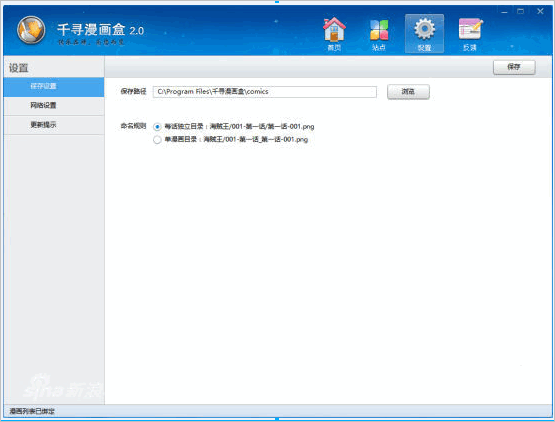Switch to the 网络设置 sidebar tab

click(x=54, y=106)
